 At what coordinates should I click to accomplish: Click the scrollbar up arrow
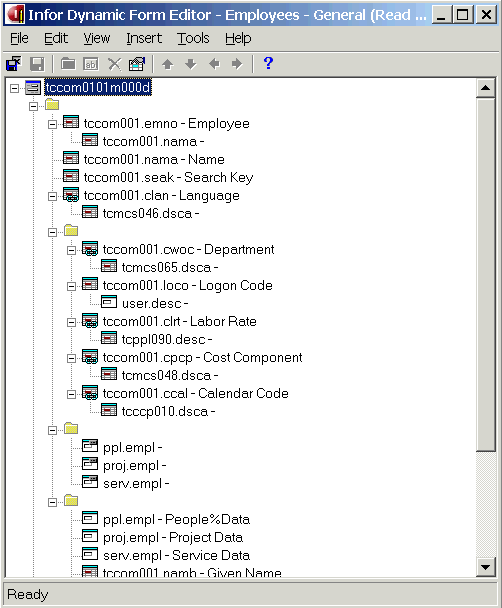click(485, 88)
